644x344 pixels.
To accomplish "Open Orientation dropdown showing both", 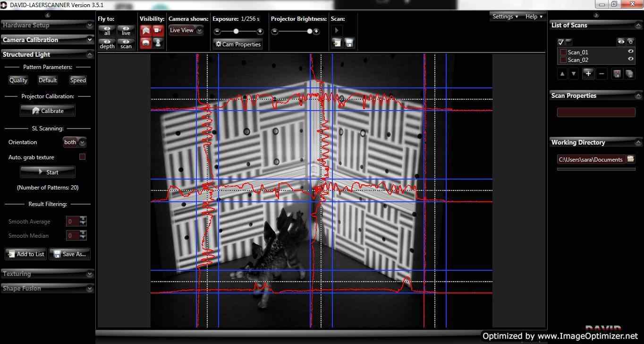I will (75, 142).
